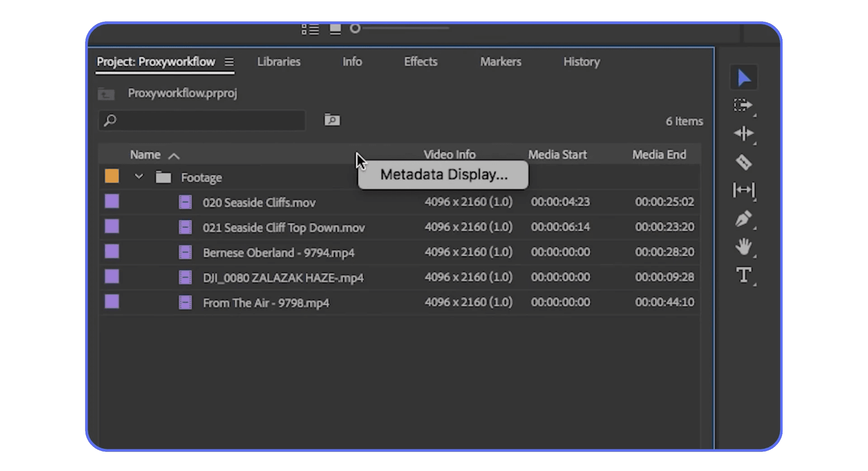The width and height of the screenshot is (868, 471).
Task: Switch to Icon View mode
Action: point(335,29)
